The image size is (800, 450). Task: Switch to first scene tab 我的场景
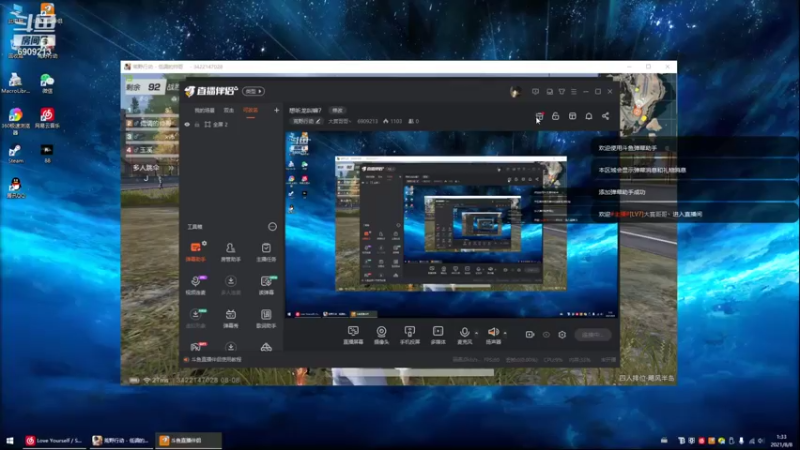pyautogui.click(x=204, y=110)
